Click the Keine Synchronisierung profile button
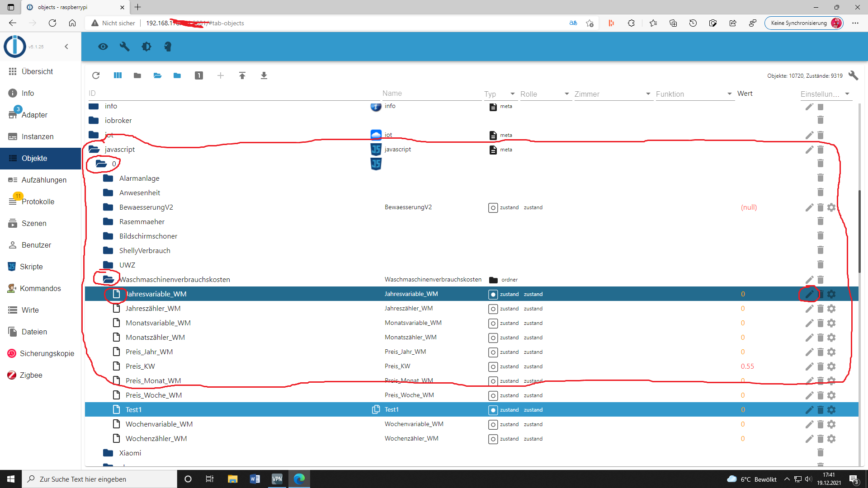 803,23
